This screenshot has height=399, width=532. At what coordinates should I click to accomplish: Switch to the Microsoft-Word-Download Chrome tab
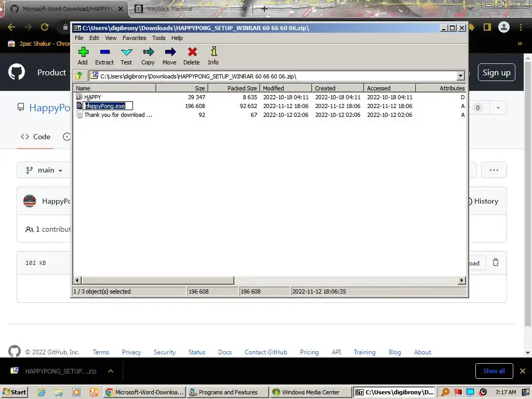[x=67, y=9]
